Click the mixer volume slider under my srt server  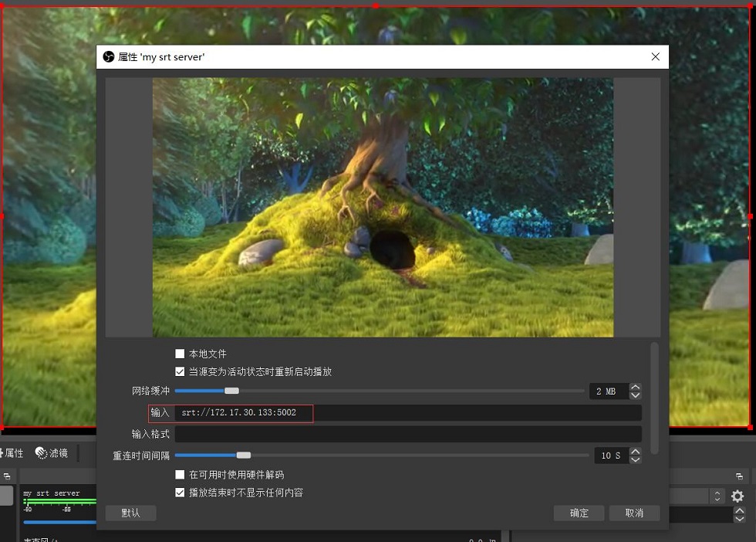pos(60,522)
